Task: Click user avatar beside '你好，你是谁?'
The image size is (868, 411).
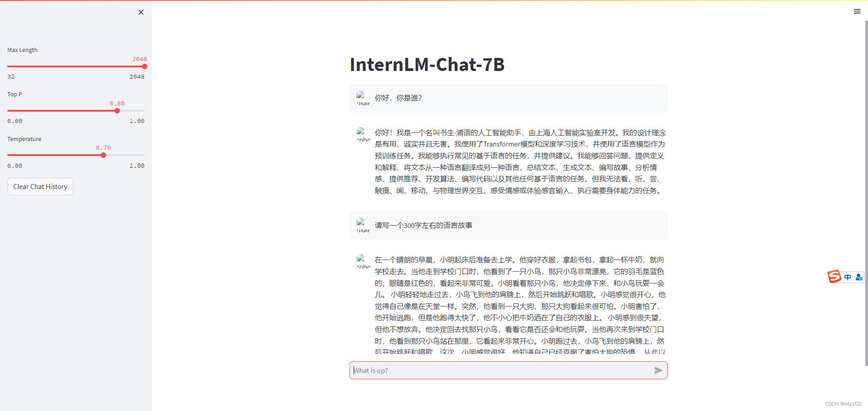Action: tap(363, 98)
